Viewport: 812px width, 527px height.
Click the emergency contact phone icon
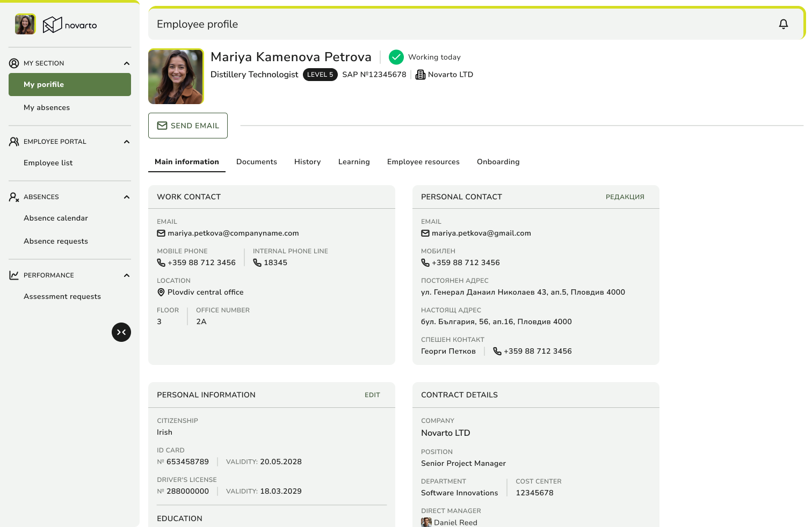click(497, 352)
